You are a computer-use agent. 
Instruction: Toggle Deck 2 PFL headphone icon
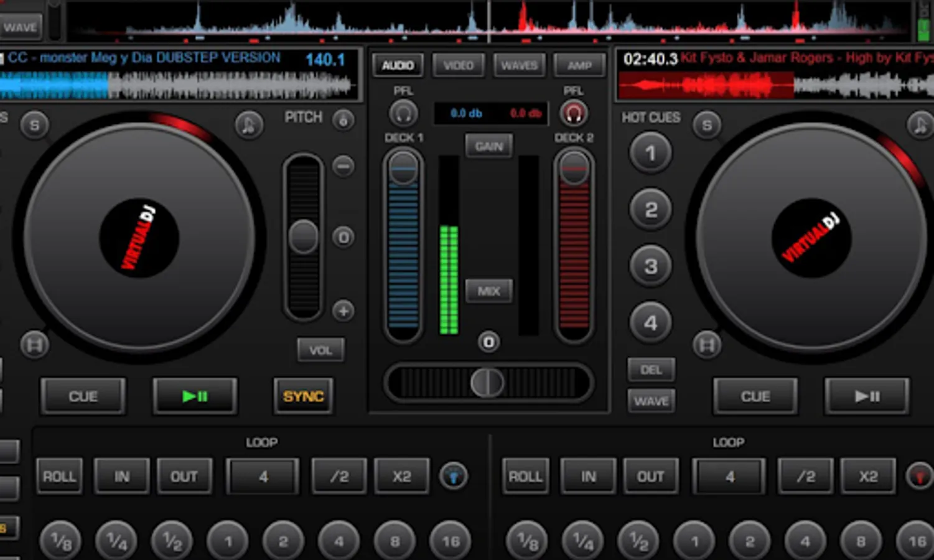tap(573, 114)
